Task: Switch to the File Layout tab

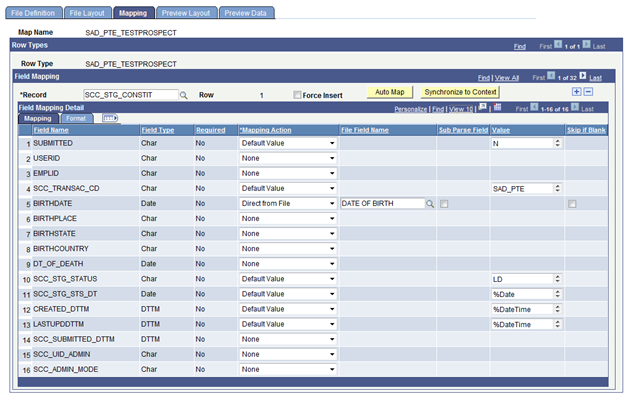Action: click(x=87, y=13)
